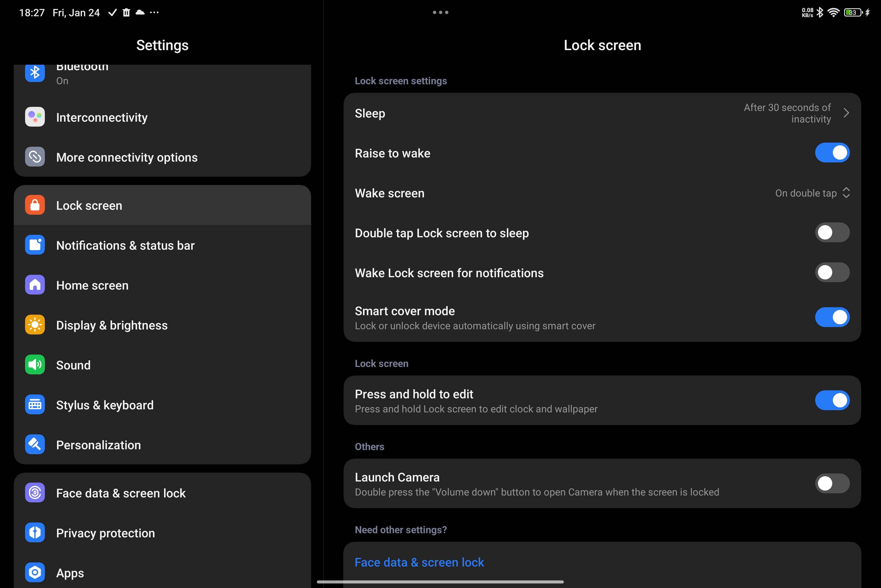The image size is (881, 588).
Task: Open Face data & screen lock link
Action: coord(419,562)
